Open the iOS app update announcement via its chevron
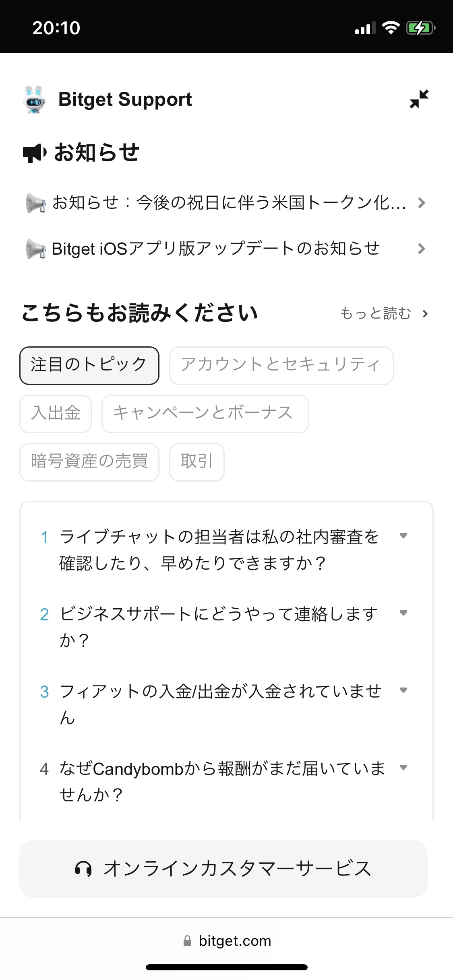The width and height of the screenshot is (453, 980). (x=422, y=249)
